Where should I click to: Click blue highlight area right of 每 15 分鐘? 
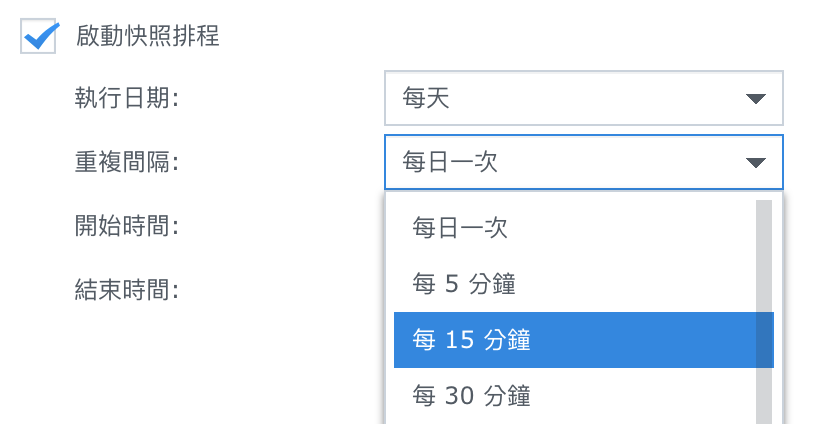[650, 341]
